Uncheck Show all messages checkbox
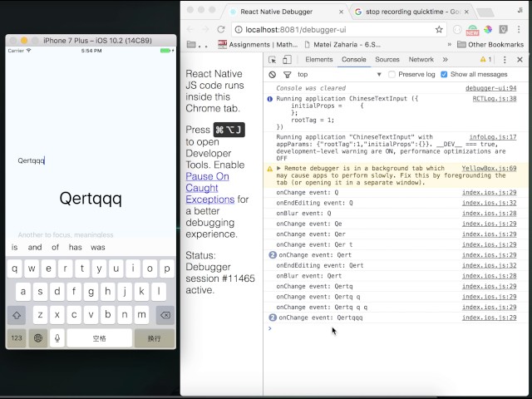Viewport: 532px width, 399px height. pos(444,74)
